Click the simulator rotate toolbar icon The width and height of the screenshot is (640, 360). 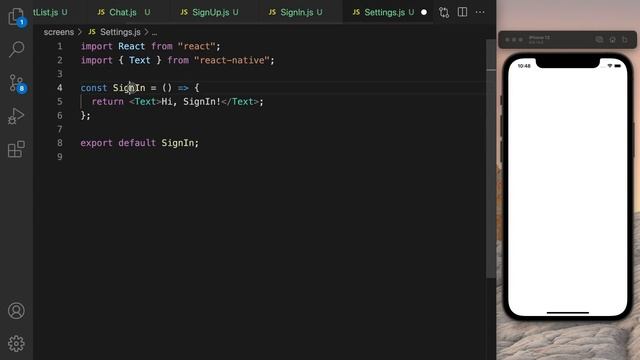pyautogui.click(x=625, y=40)
